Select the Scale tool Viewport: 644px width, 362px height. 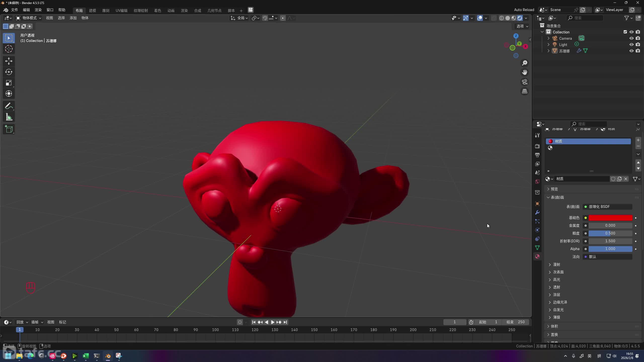9,83
